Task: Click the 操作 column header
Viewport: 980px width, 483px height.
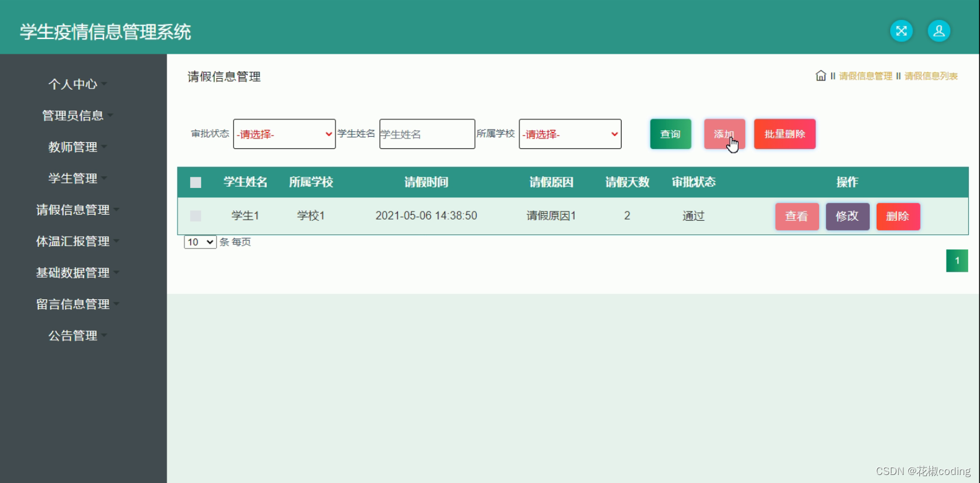Action: point(847,182)
